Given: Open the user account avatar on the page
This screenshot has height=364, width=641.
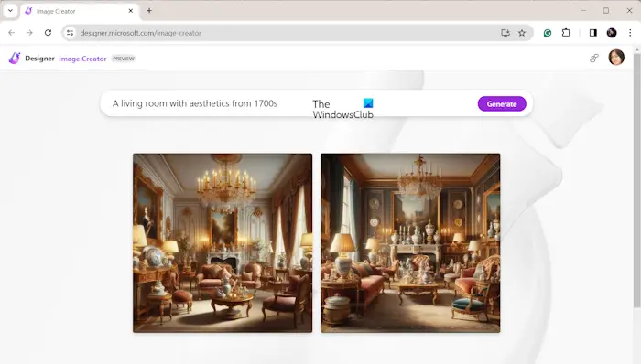Looking at the screenshot, I should pyautogui.click(x=616, y=57).
